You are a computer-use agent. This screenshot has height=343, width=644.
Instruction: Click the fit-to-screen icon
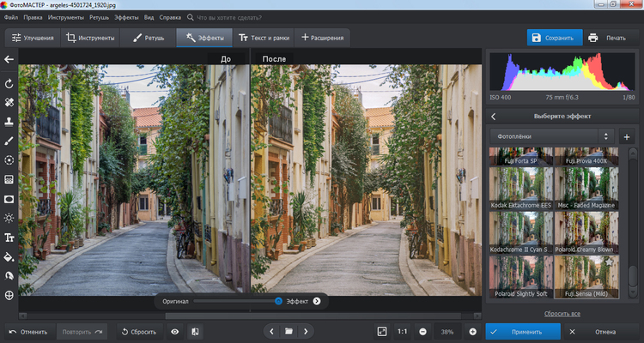point(382,331)
